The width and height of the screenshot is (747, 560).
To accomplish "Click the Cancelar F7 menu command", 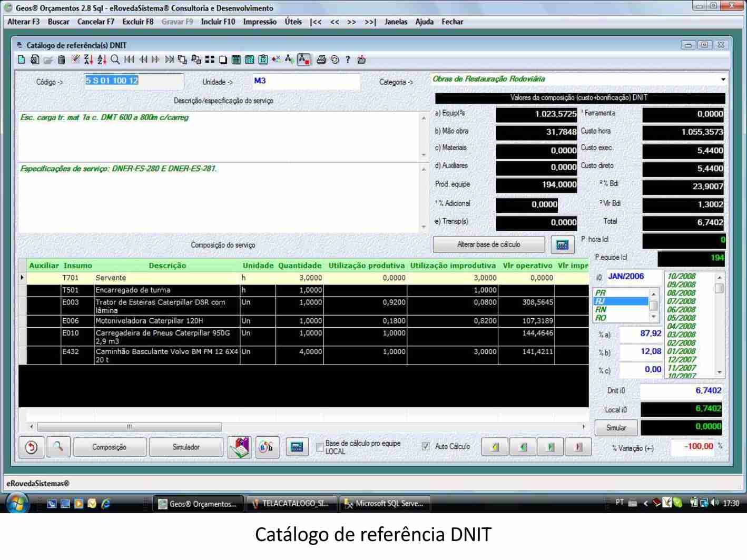I will click(x=96, y=22).
